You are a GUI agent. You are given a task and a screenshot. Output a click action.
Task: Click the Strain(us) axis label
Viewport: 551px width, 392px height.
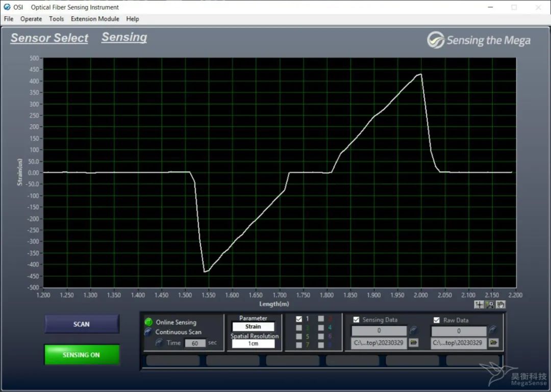pyautogui.click(x=20, y=172)
